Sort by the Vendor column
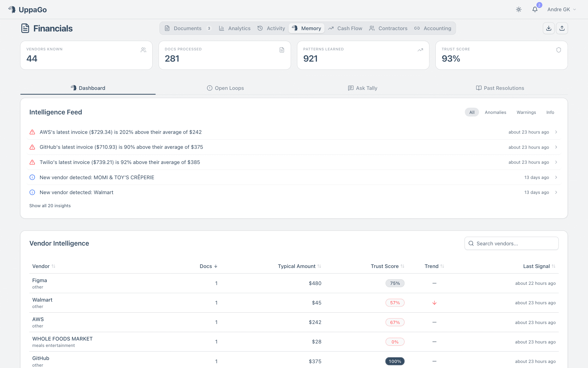This screenshot has height=368, width=588. point(44,266)
